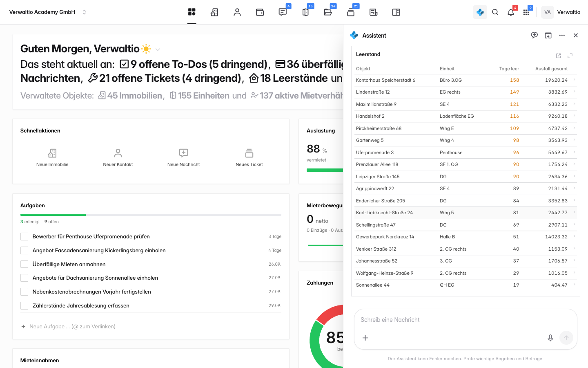Sort by Einheit column header
Image resolution: width=588 pixels, height=368 pixels.
pyautogui.click(x=447, y=69)
